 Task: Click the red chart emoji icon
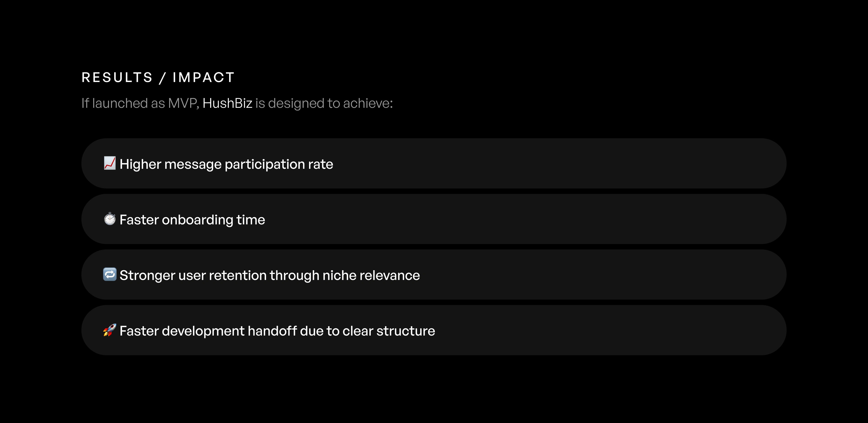click(110, 163)
